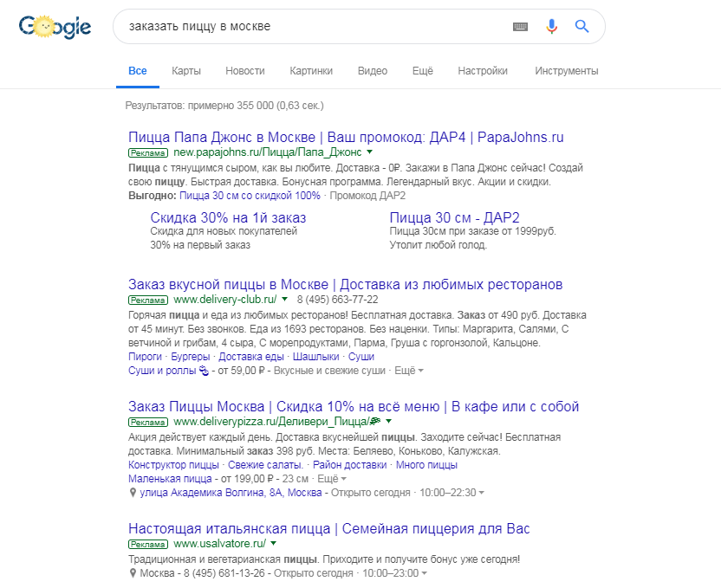Image resolution: width=721 pixels, height=588 pixels.
Task: Click phone number 8 (495) 663-77-22
Action: coord(337,300)
